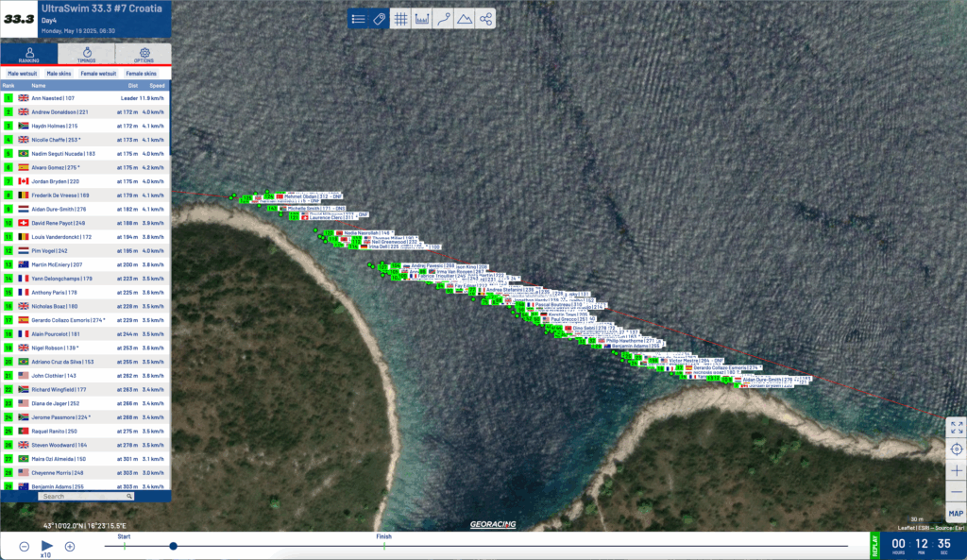Screen dimensions: 967x560
Task: Sort by the Rank column header
Action: [x=8, y=86]
